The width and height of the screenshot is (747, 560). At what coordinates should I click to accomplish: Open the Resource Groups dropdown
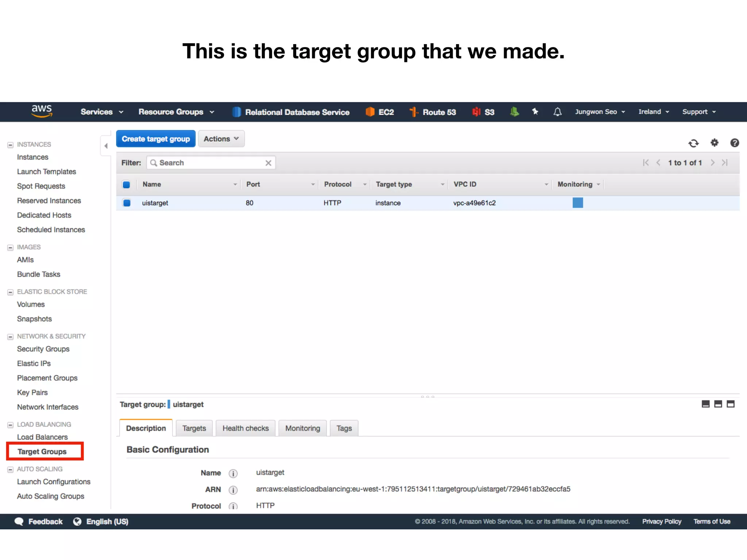pos(176,112)
